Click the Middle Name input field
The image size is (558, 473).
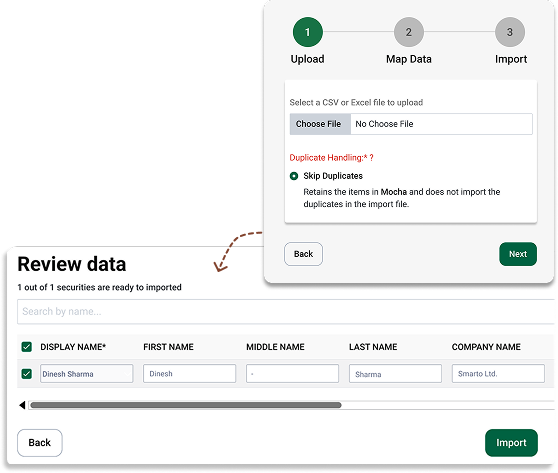coord(292,374)
